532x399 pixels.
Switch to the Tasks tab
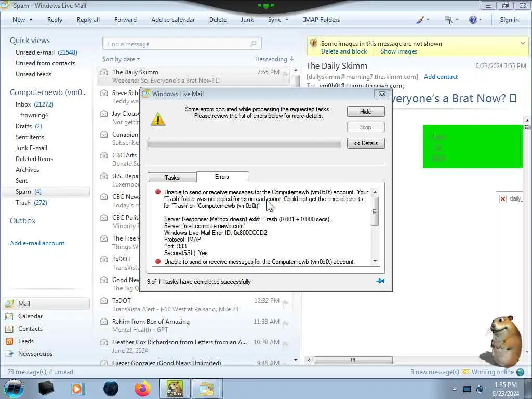tap(172, 178)
